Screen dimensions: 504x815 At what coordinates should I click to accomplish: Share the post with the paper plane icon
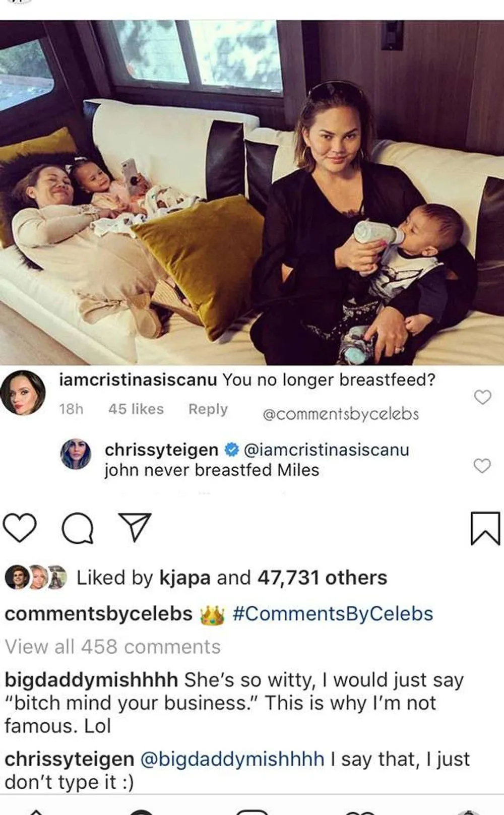134,527
